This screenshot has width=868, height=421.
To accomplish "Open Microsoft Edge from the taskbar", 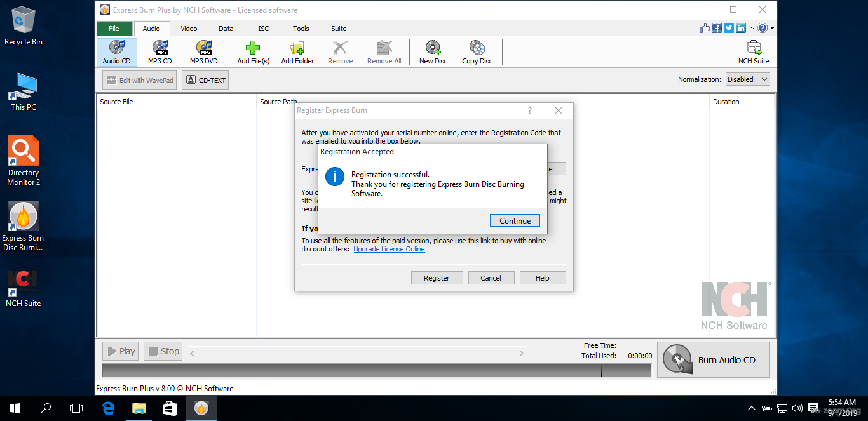I will [108, 408].
